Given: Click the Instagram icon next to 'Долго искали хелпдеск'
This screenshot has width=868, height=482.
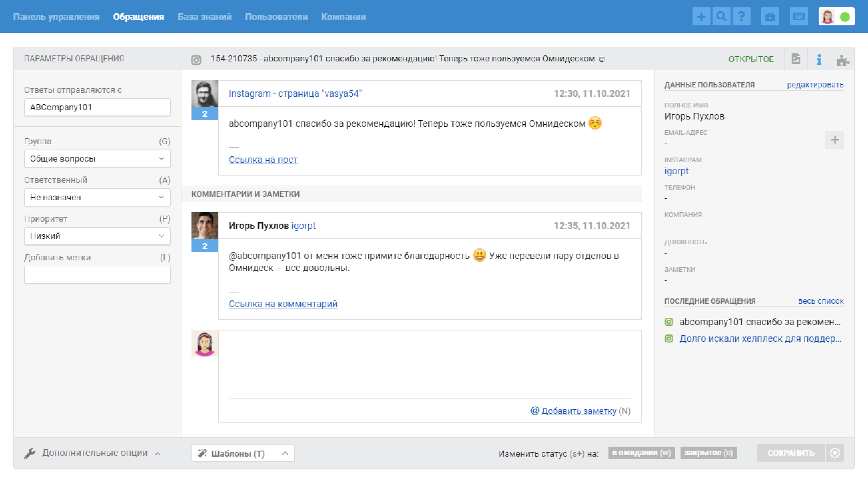Looking at the screenshot, I should [x=669, y=338].
